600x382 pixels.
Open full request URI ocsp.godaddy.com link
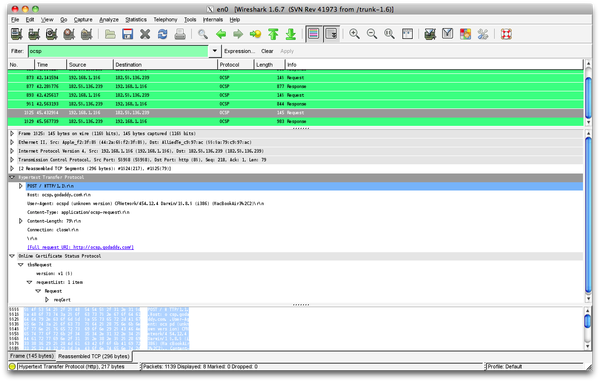(80, 247)
